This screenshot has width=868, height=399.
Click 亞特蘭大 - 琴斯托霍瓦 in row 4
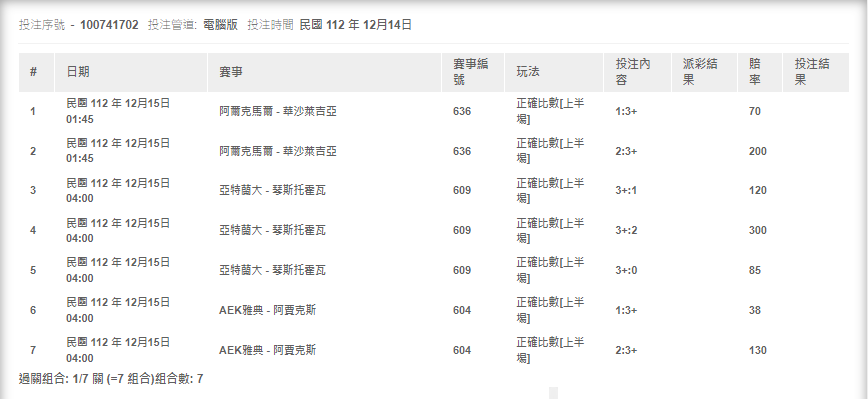click(x=272, y=230)
